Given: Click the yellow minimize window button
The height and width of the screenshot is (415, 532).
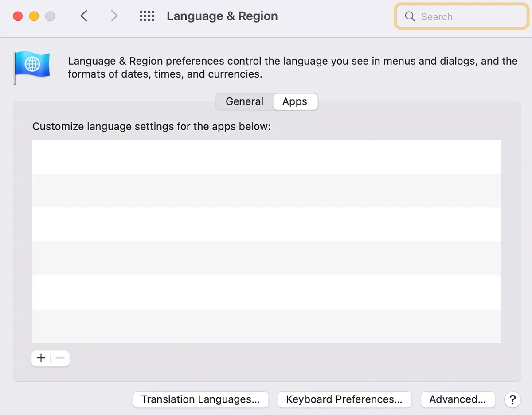Looking at the screenshot, I should tap(34, 16).
